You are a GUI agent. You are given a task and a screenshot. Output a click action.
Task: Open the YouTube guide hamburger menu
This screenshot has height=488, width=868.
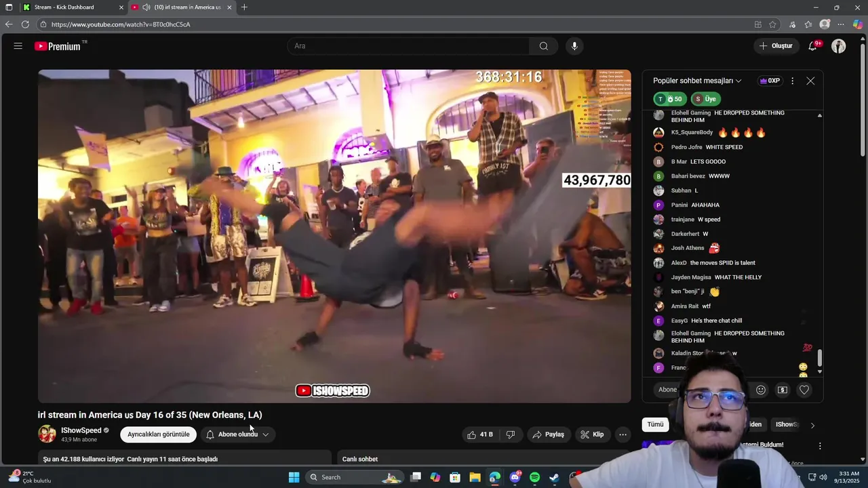(x=18, y=46)
